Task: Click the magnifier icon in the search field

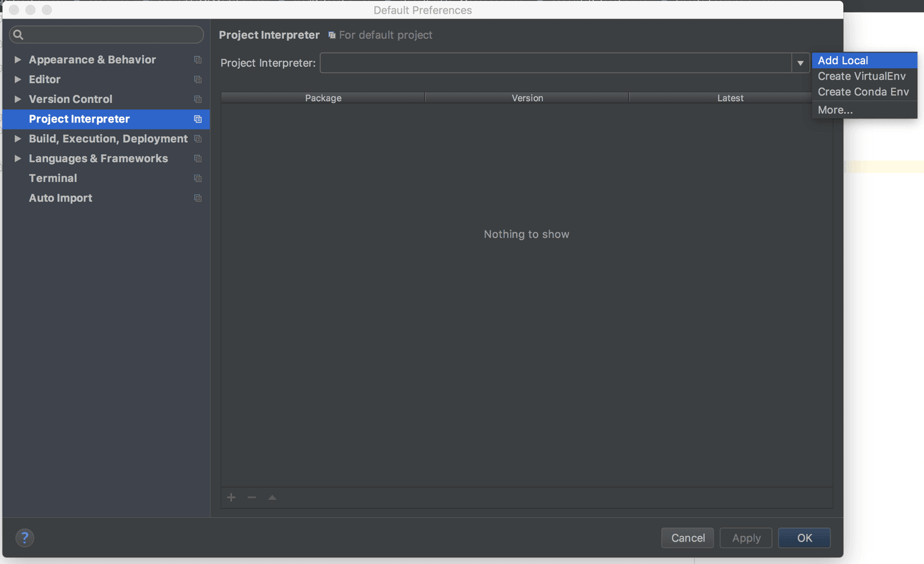Action: (18, 35)
